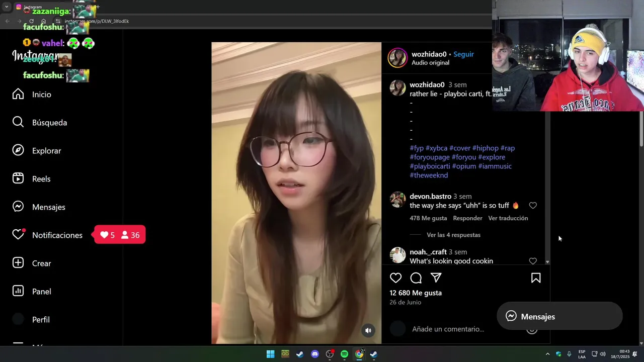Open the #opium hashtag
Screen dimensions: 644x362
(464, 166)
